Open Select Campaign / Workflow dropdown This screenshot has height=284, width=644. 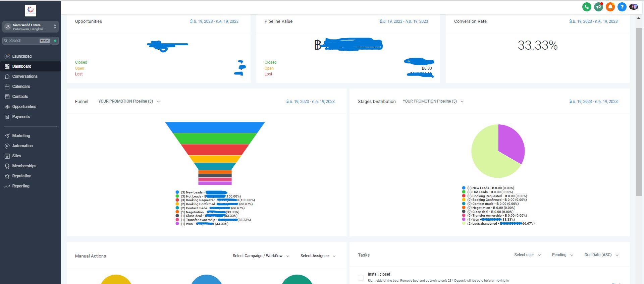pyautogui.click(x=261, y=256)
